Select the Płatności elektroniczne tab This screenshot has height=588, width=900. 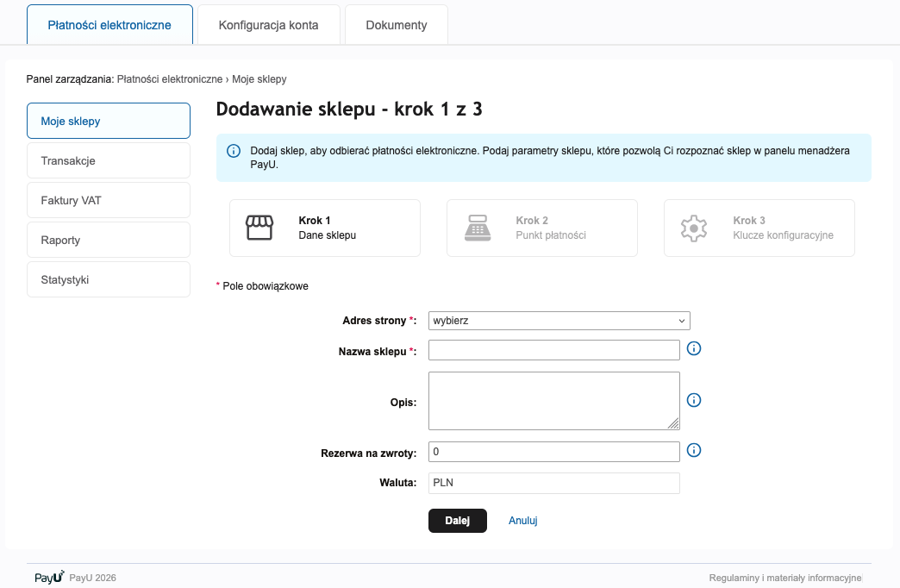[109, 25]
